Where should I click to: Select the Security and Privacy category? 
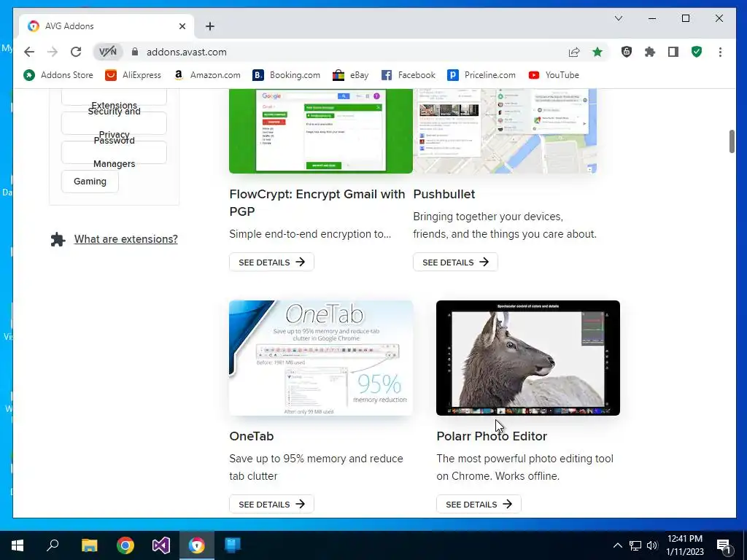pyautogui.click(x=114, y=122)
